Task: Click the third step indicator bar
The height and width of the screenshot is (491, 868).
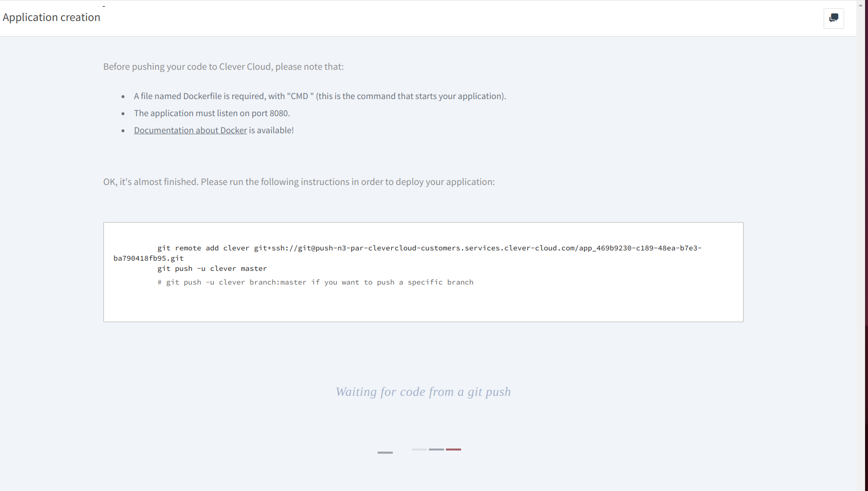Action: click(436, 449)
